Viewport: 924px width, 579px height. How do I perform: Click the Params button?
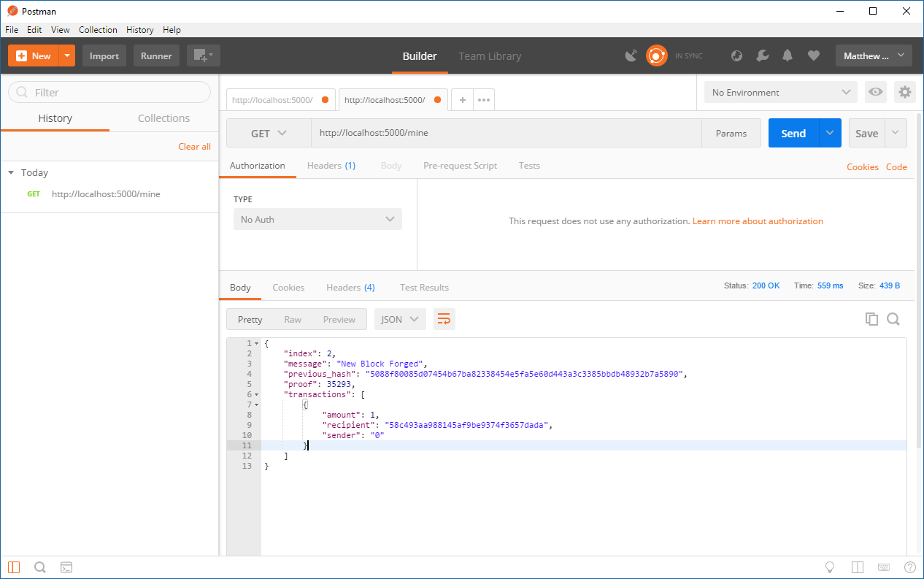[x=731, y=134]
